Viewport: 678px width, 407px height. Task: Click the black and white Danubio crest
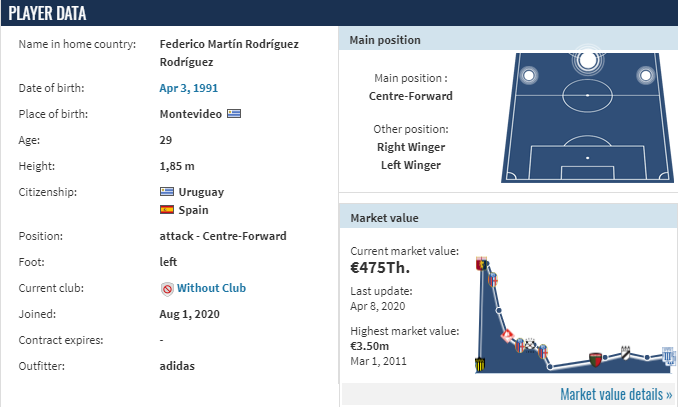625,353
